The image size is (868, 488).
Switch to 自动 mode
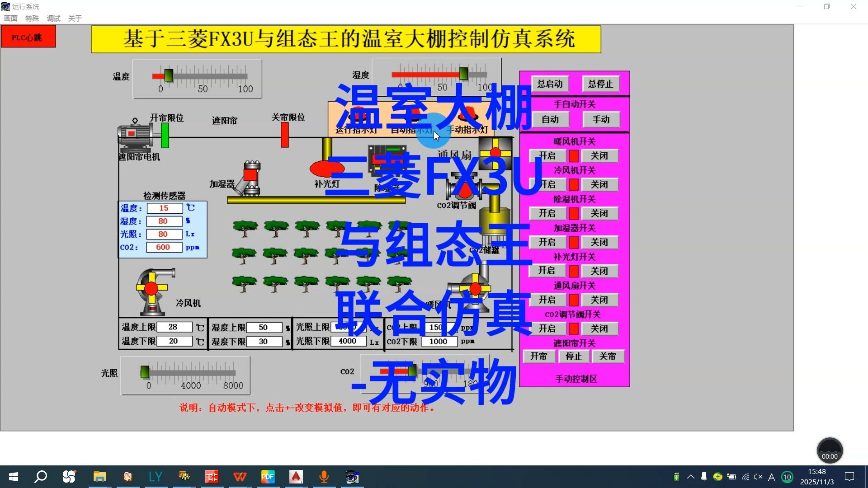(x=550, y=119)
